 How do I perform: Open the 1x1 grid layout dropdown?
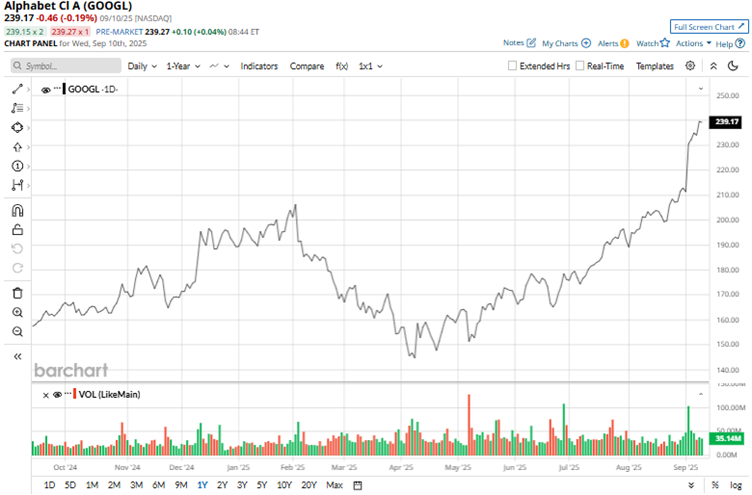click(x=370, y=66)
